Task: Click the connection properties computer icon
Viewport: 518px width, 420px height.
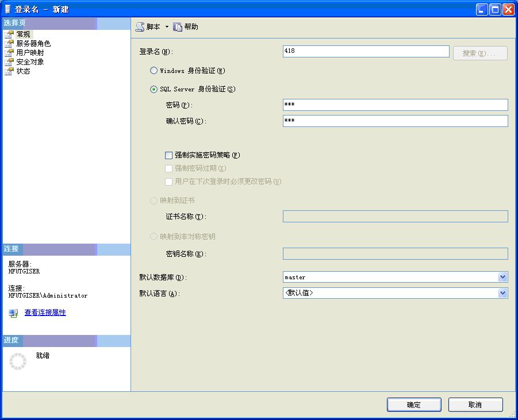Action: (13, 313)
